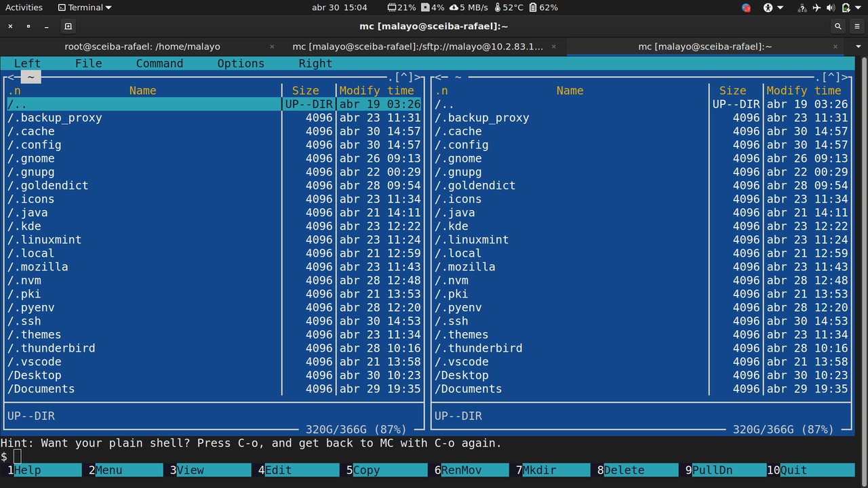Click the left panel .[^]> history control
Viewport: 868px width, 488px height.
click(403, 77)
